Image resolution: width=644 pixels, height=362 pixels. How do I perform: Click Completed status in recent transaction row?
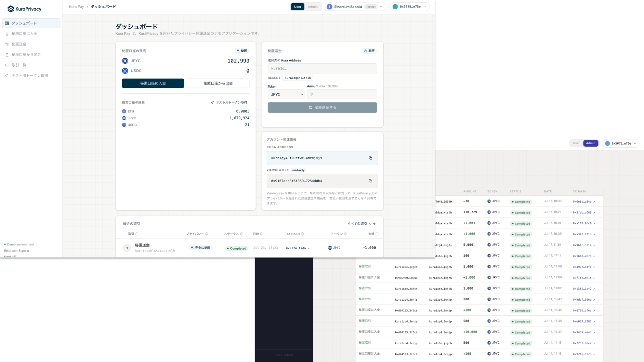(236, 248)
